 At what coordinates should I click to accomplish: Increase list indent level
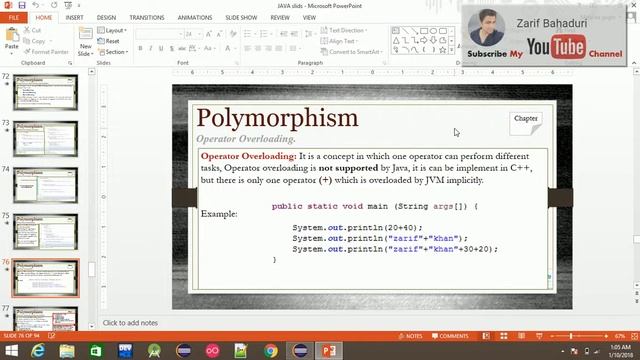(294, 34)
